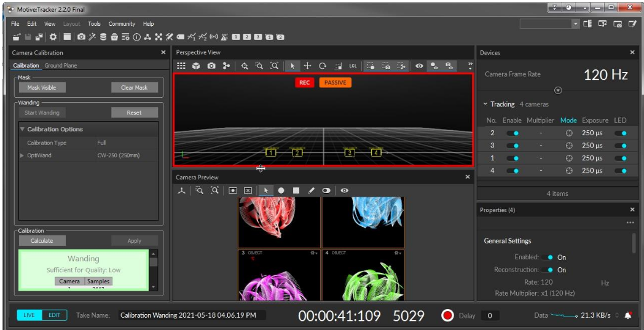This screenshot has height=330, width=644.
Task: Click the camera icon in Perspective View toolbar
Action: pos(211,66)
